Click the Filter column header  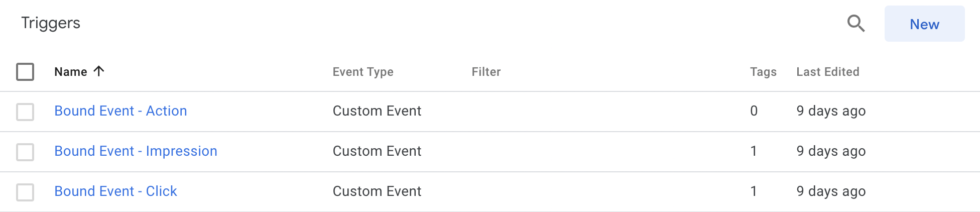pyautogui.click(x=486, y=72)
